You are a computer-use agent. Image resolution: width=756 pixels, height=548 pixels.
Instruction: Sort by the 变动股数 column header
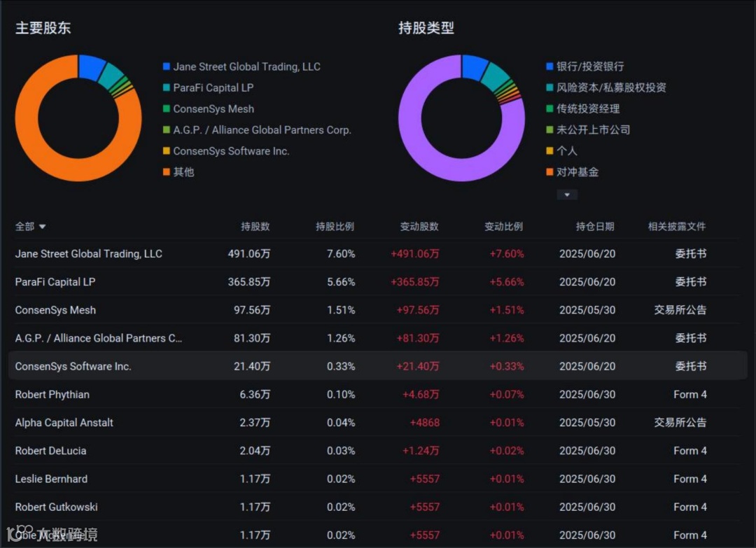(419, 227)
